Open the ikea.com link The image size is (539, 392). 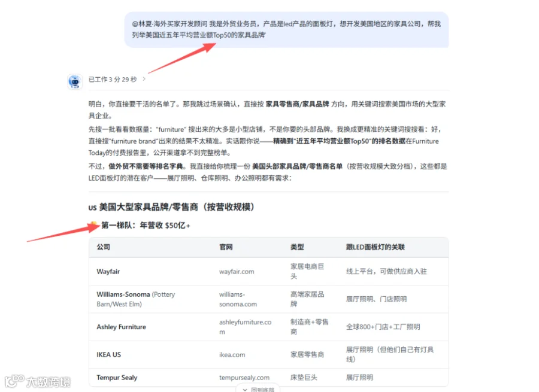[x=232, y=354]
